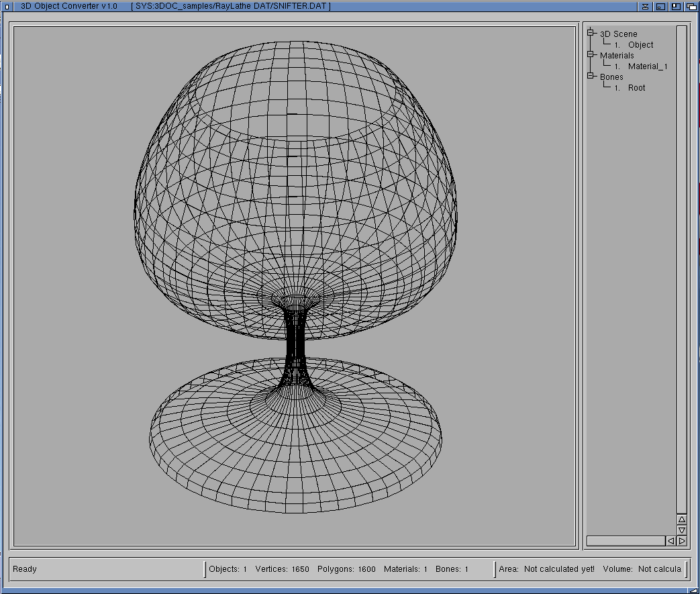Select Material_1 in the Materials list
The image size is (700, 594).
coord(647,66)
